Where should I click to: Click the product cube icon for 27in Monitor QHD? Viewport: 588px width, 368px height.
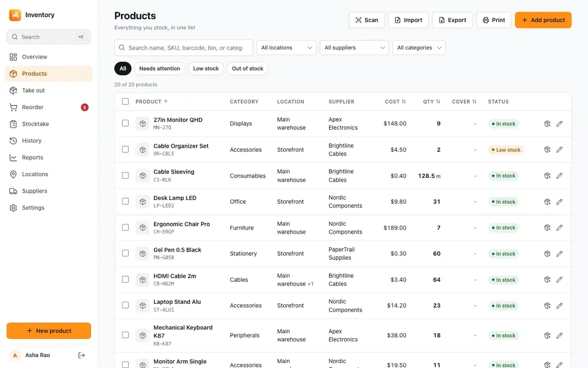point(143,124)
